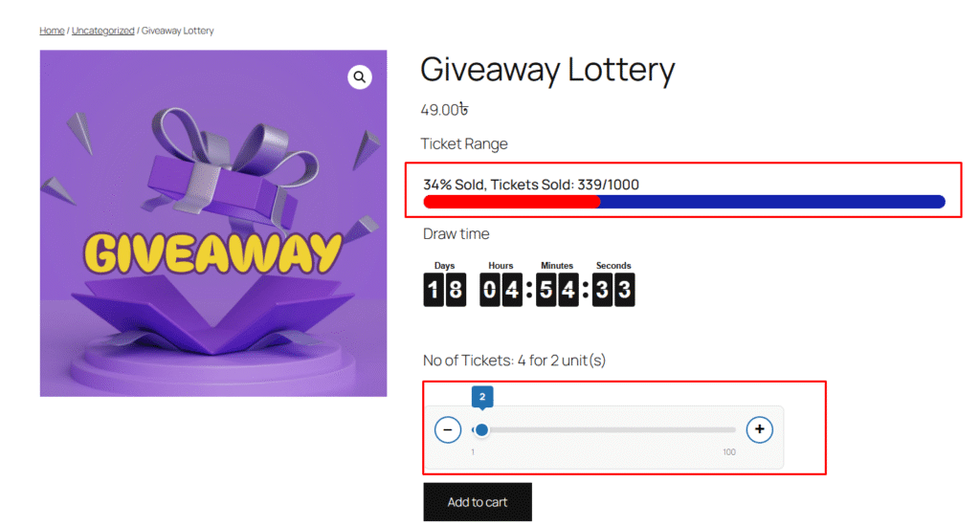This screenshot has height=526, width=980.
Task: Click the Hours countdown digits
Action: point(501,289)
